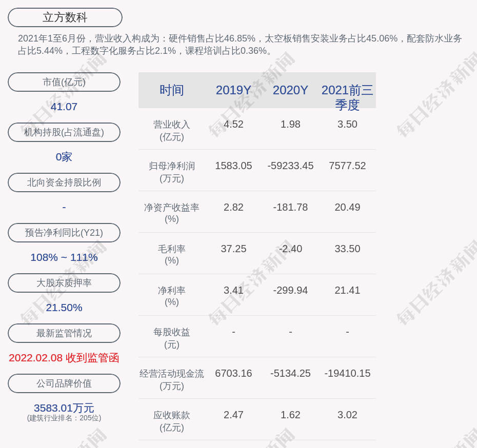Click the 108% ~ 111% forecast value
This screenshot has width=477, height=448.
[x=64, y=257]
